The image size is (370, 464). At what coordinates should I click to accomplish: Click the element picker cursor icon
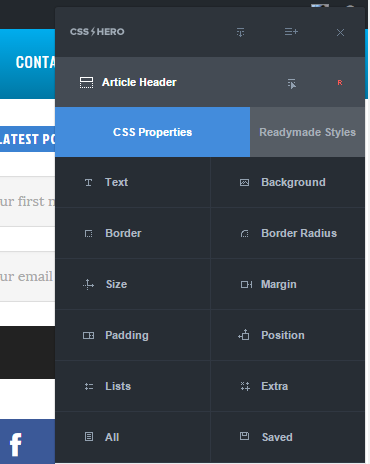tap(292, 84)
